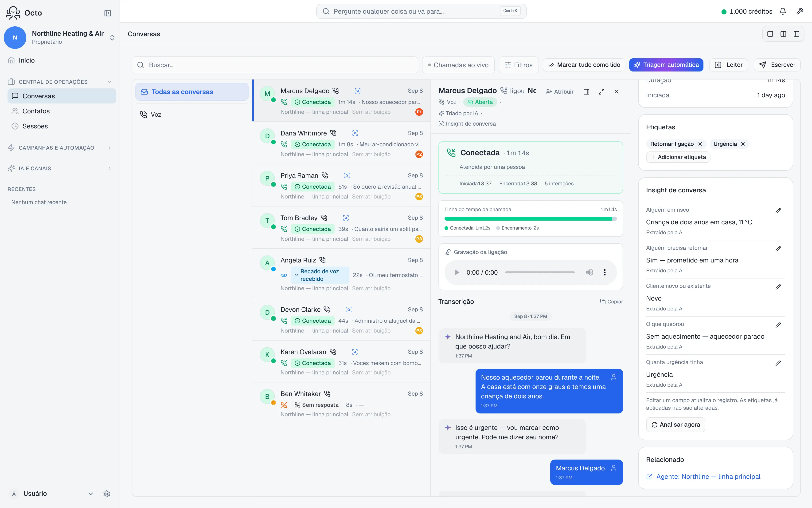Go to Início
This screenshot has width=812, height=508.
click(x=61, y=60)
